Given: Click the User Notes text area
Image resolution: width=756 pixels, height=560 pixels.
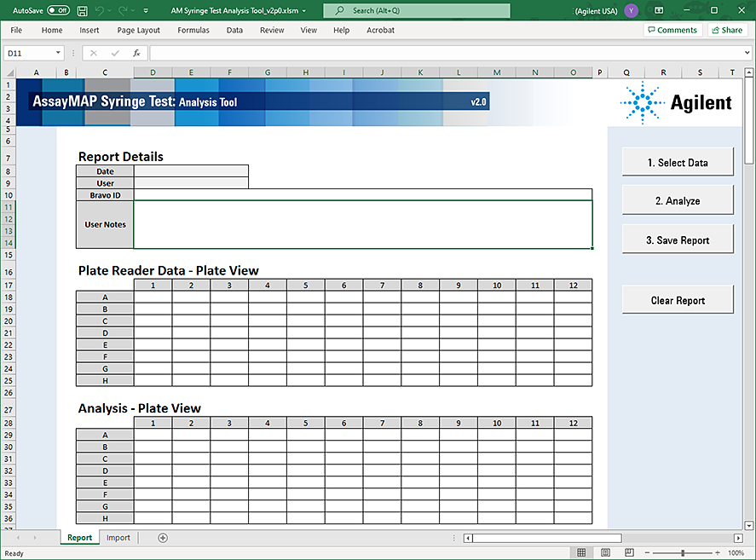Looking at the screenshot, I should click(362, 225).
